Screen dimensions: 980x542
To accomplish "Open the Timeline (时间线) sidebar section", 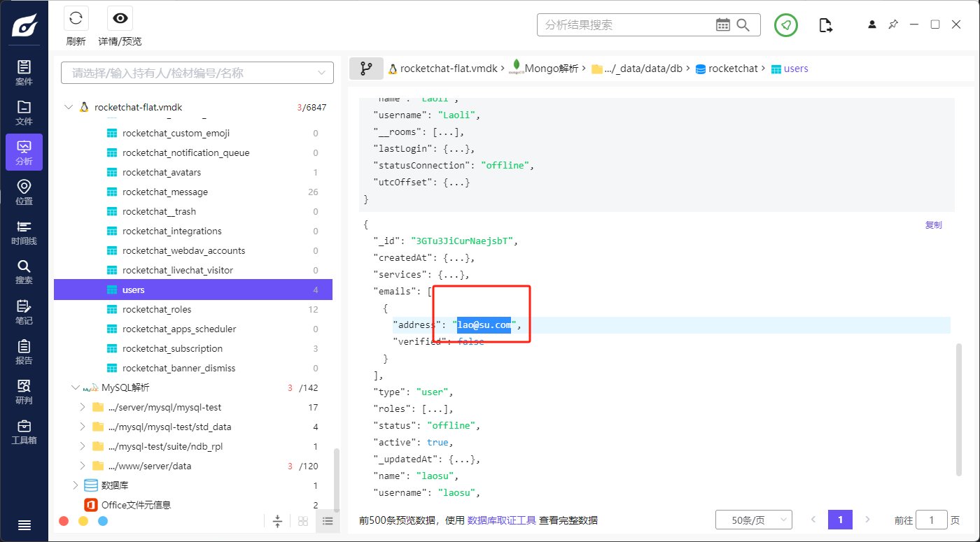I will tap(24, 232).
